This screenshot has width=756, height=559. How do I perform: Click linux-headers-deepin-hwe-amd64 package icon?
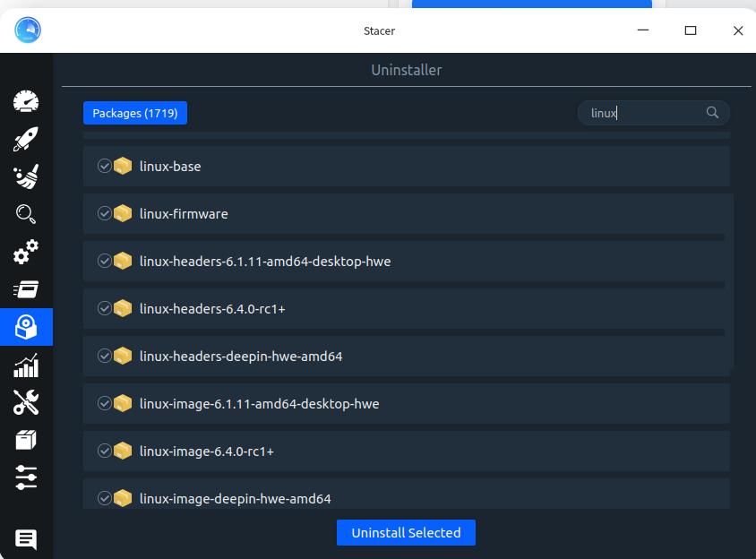coord(123,356)
